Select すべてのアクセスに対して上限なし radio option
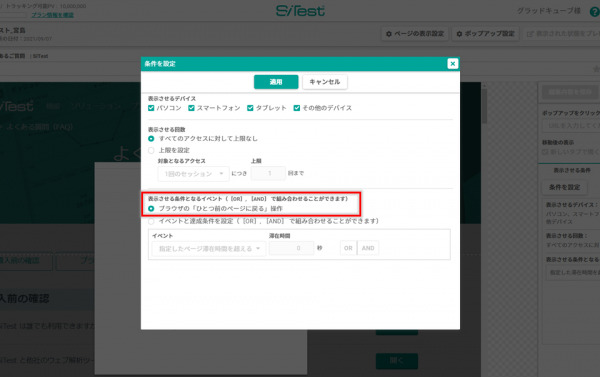 click(151, 139)
